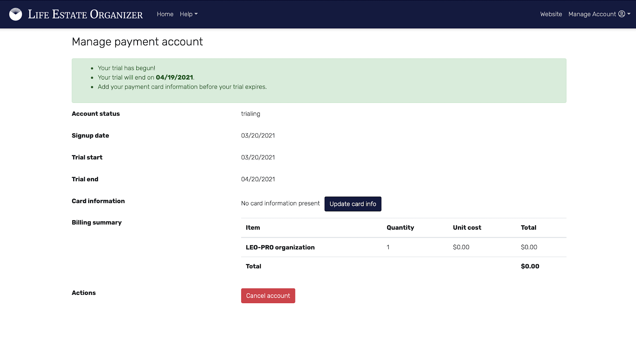Click the Life Estate Organizer brand name
Image resolution: width=636 pixels, height=364 pixels.
coord(85,14)
